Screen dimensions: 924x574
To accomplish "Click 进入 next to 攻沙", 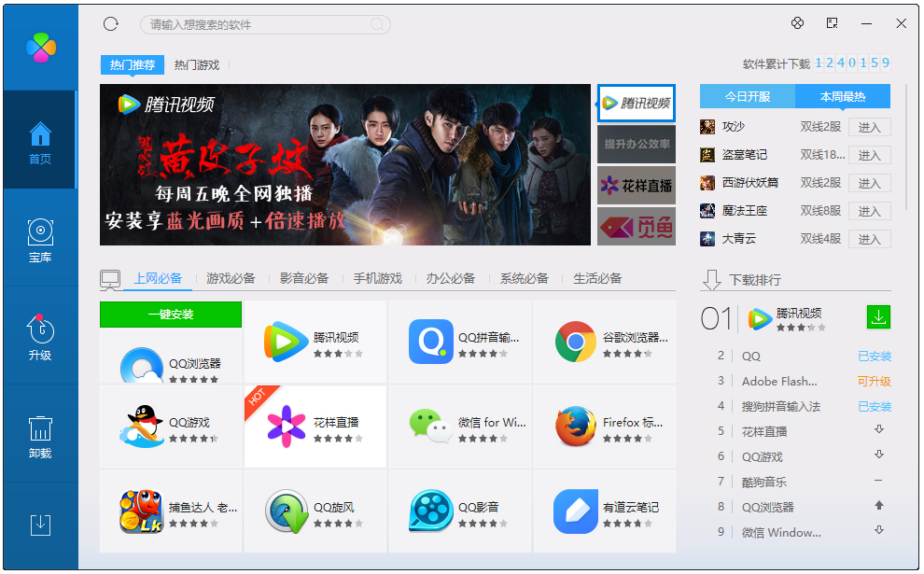I will 869,127.
